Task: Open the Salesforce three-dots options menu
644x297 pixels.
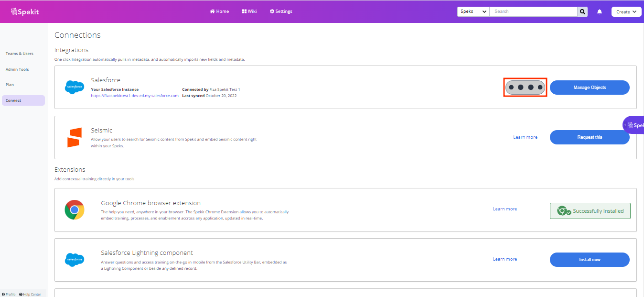Action: click(525, 88)
